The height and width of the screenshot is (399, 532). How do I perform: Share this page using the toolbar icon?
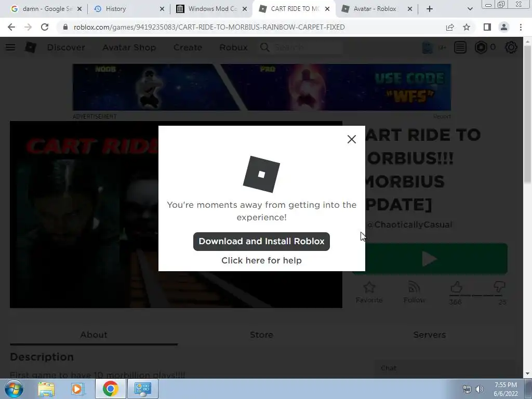click(x=450, y=27)
